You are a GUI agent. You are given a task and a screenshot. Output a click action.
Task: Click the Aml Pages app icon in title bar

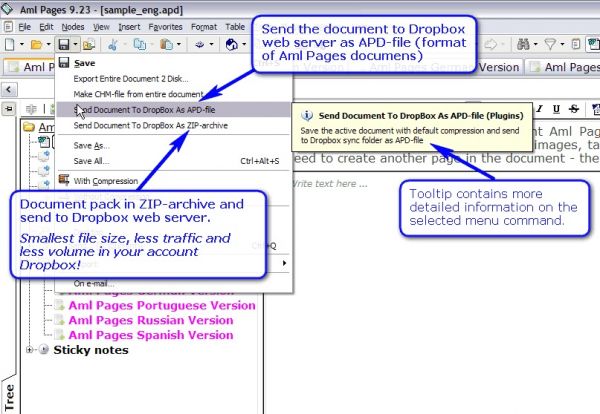7,8
